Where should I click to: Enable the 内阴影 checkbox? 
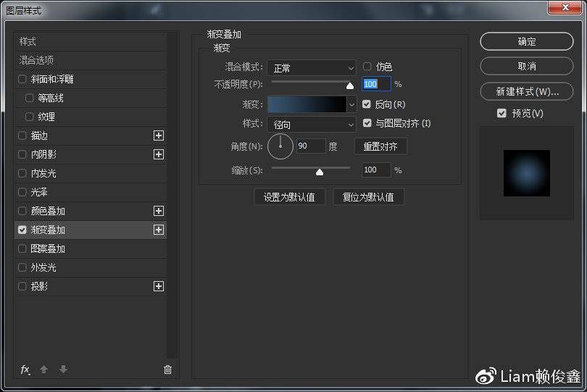pos(22,154)
